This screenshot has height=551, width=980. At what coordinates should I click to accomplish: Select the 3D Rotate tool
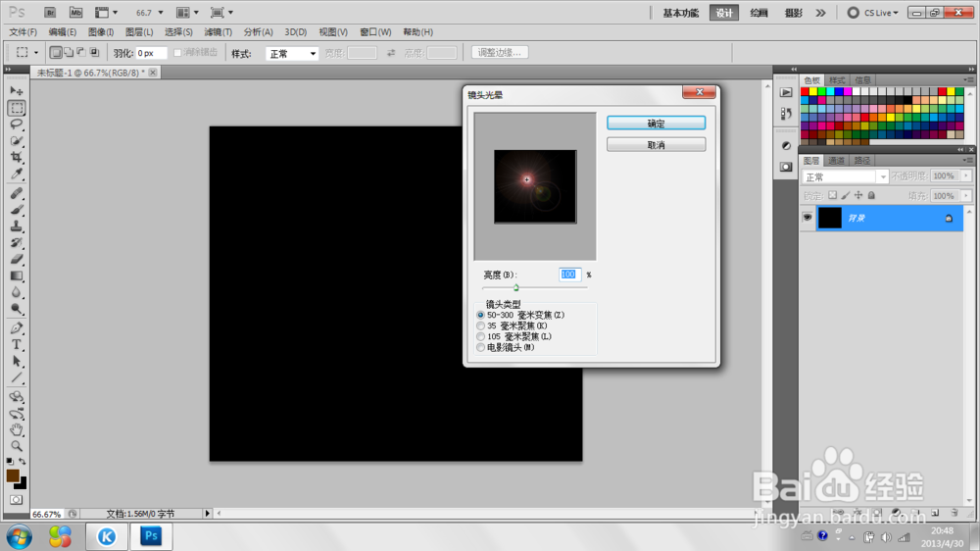(17, 397)
